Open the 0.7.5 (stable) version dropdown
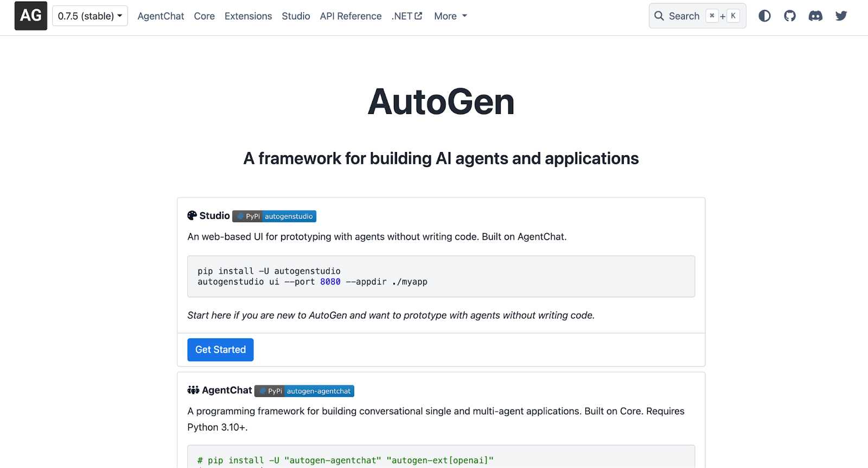This screenshot has width=868, height=468. [90, 16]
